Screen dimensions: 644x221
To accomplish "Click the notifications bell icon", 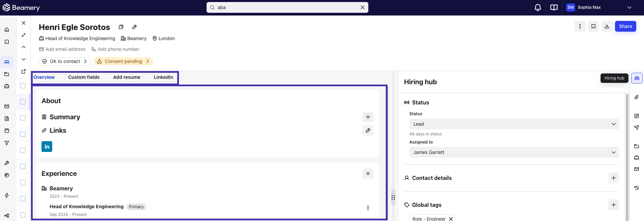I will 538,7.
